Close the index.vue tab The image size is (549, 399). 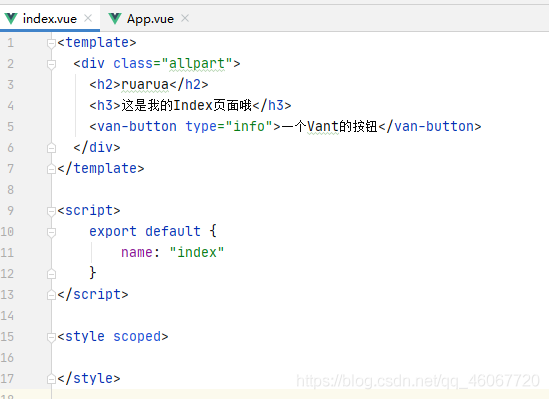pos(88,18)
